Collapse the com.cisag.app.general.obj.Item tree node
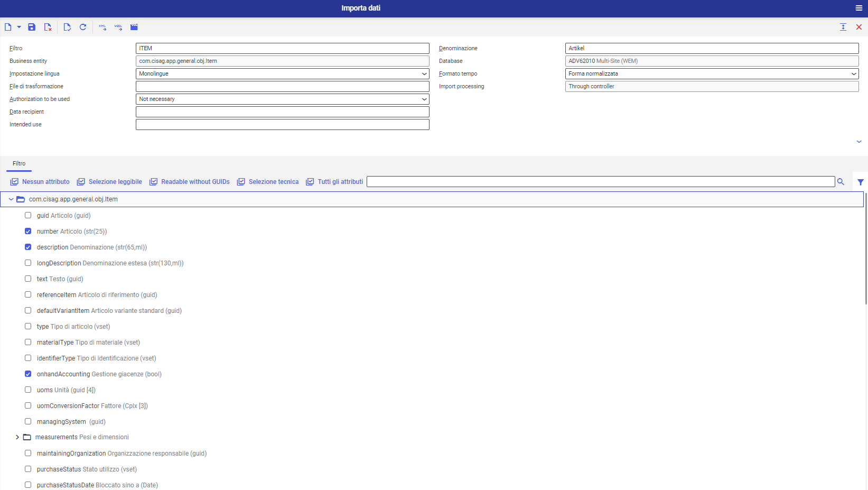 pos(11,199)
